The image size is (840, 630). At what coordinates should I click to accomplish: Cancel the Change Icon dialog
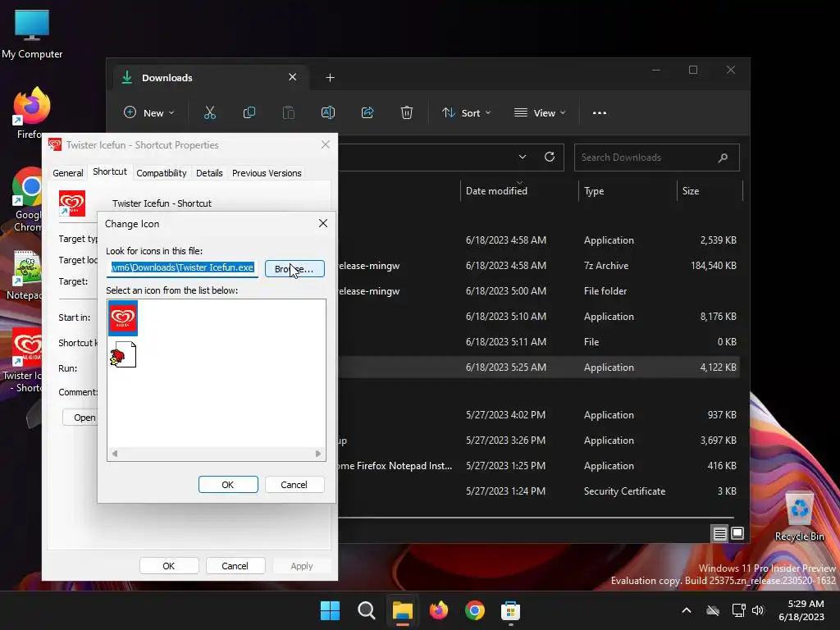coord(294,484)
